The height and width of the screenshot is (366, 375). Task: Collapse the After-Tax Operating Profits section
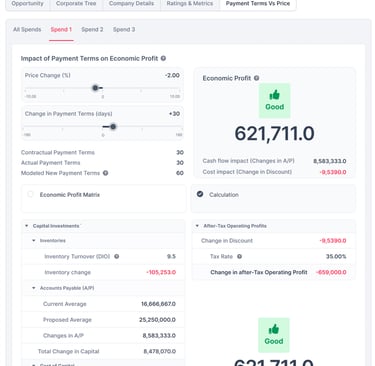click(x=197, y=226)
